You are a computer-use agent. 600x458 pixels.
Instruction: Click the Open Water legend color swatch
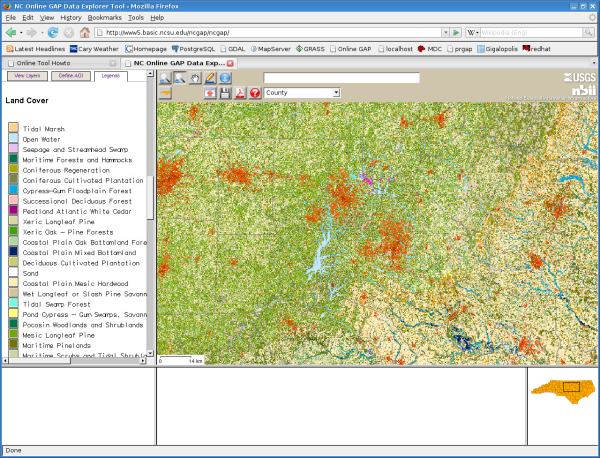13,138
